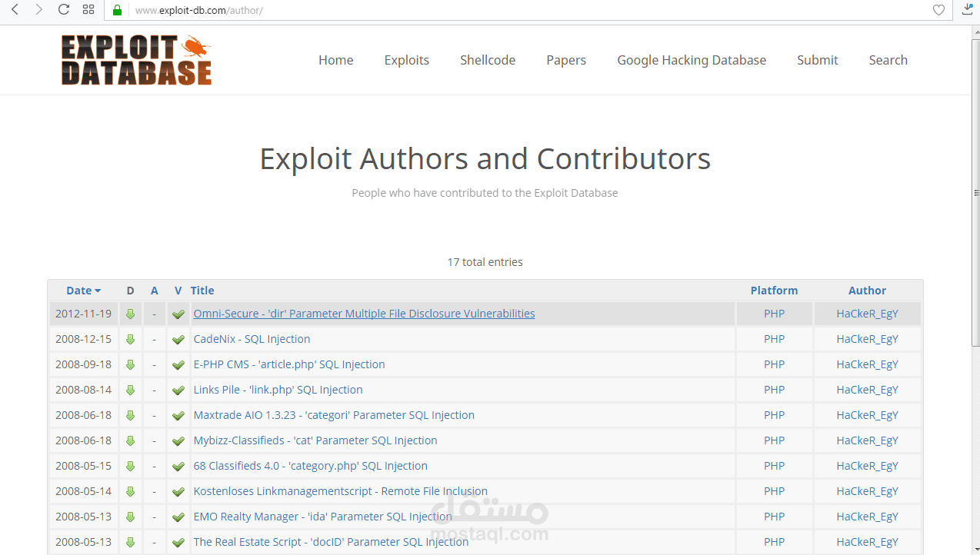This screenshot has width=980, height=555.
Task: Click the Author column header
Action: 867,291
